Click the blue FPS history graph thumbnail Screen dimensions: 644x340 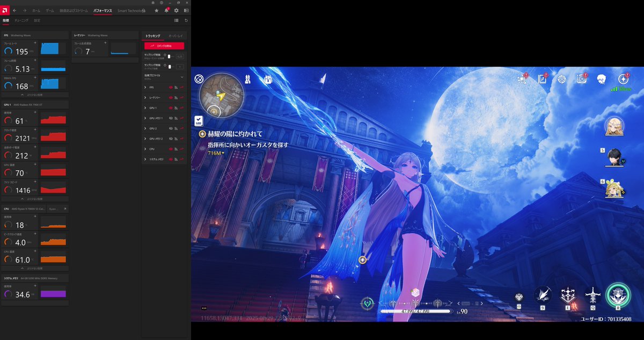coord(53,49)
